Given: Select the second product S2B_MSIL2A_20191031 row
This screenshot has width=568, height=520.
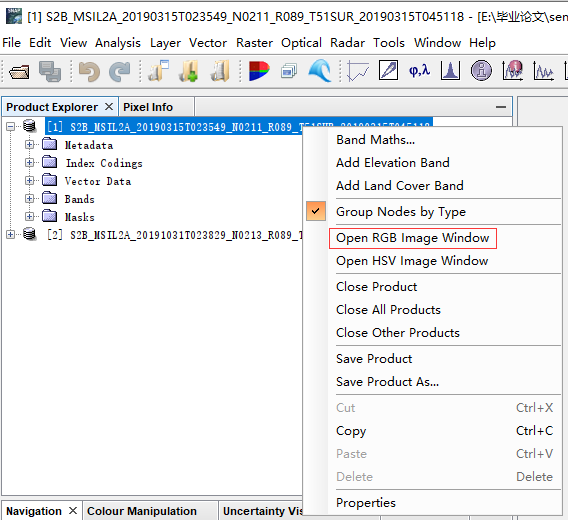Looking at the screenshot, I should coord(175,235).
